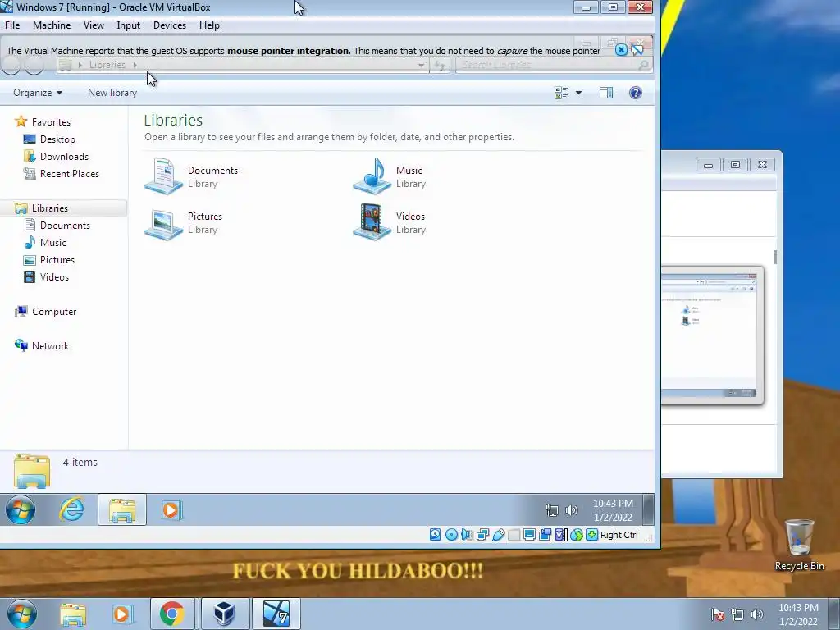Click VirtualBox audio indicator in status bar
Viewport: 840px width, 630px height.
tap(467, 535)
